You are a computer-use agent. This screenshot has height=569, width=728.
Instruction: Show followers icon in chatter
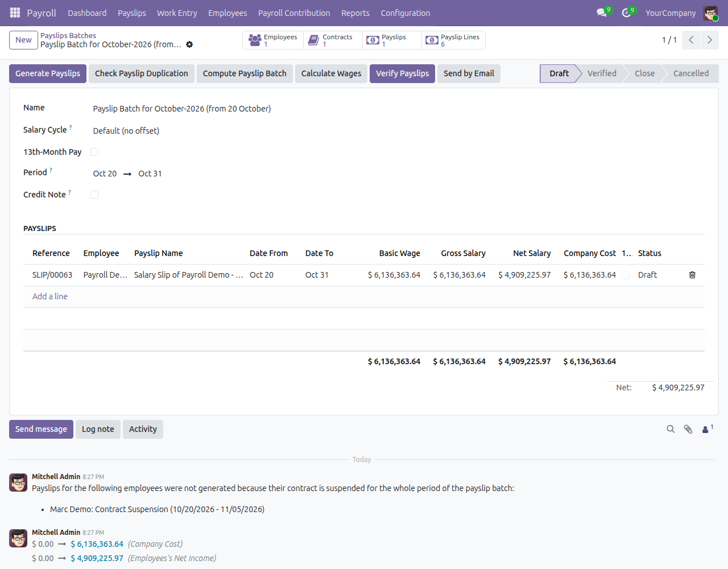pos(707,429)
